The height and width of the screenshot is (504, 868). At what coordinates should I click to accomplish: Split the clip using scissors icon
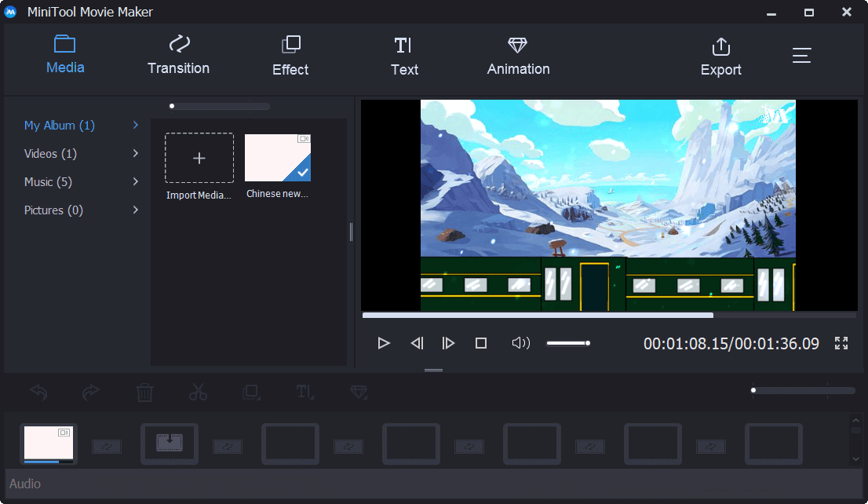(x=198, y=392)
